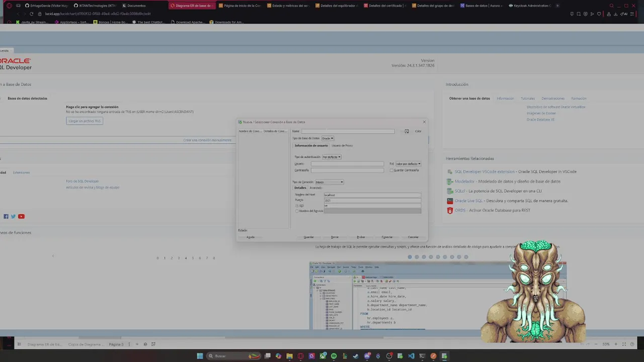Click the Lucidchart add page plus icon
Screen dimensions: 644x362
(x=137, y=344)
